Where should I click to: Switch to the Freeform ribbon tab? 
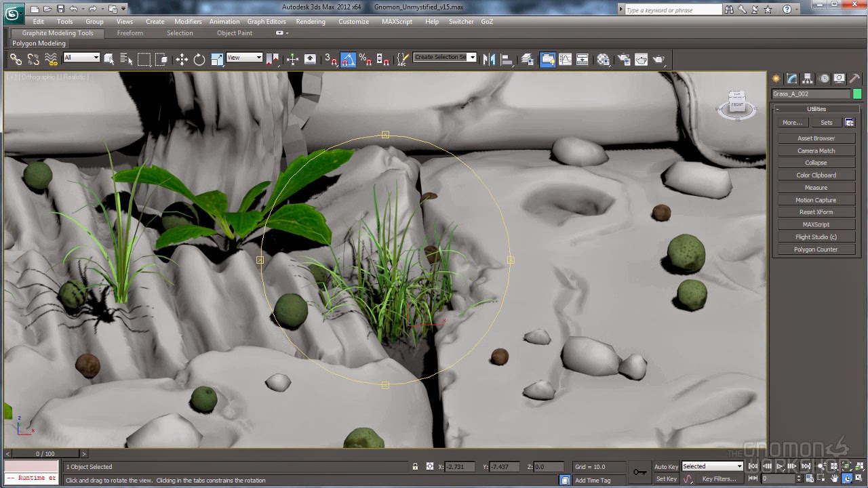[x=130, y=33]
